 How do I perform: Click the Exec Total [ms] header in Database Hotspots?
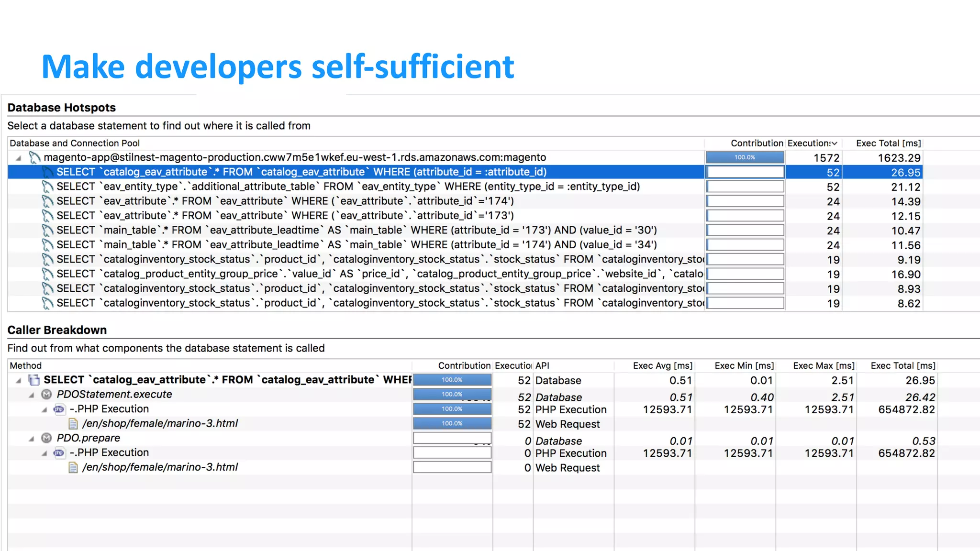click(888, 143)
